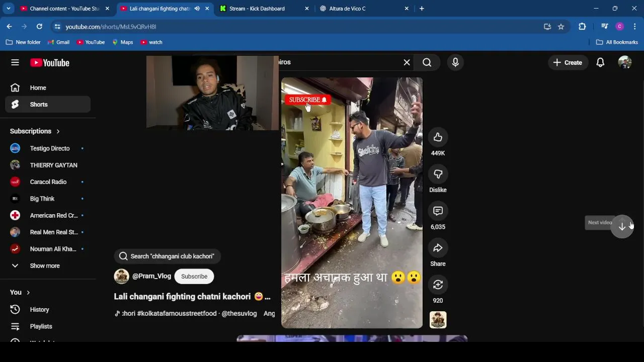Expand the You section heading

point(20,292)
